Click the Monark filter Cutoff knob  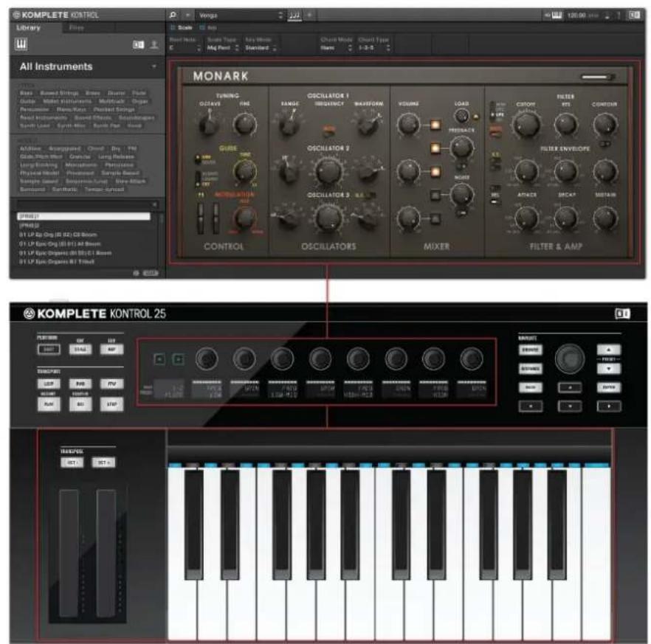tap(526, 125)
